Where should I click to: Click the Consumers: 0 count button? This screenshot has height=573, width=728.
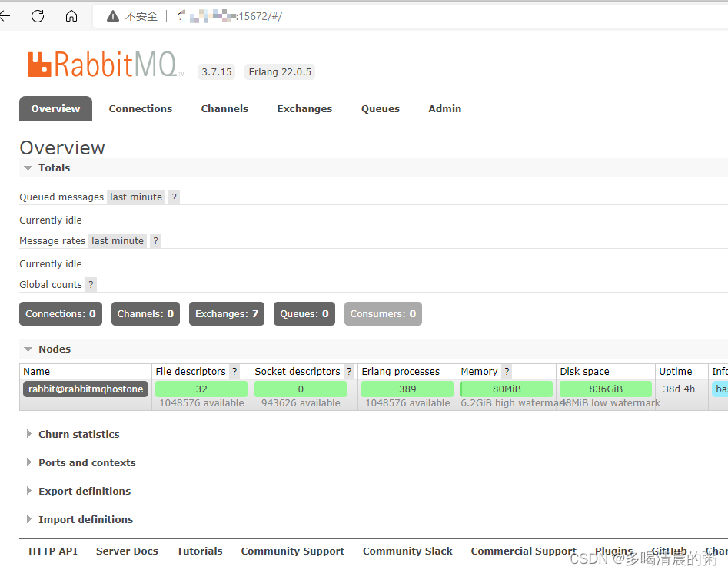point(383,313)
